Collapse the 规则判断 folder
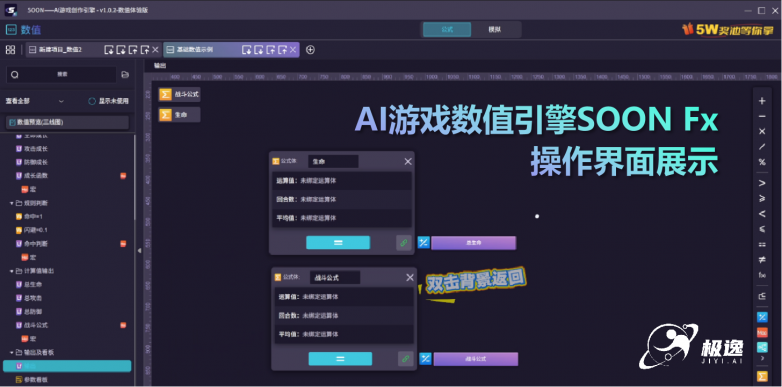Screen dimensions: 782x387 (x=12, y=203)
